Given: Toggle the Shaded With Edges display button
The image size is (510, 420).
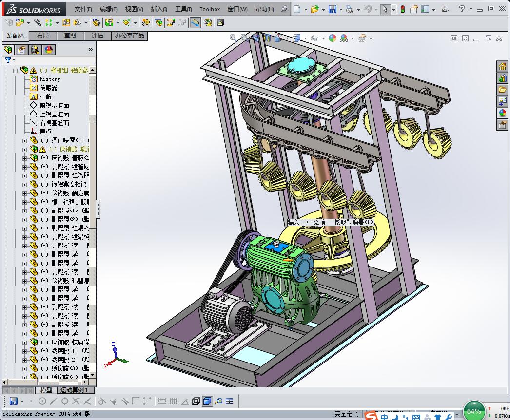Looking at the screenshot, I should click(207, 401).
